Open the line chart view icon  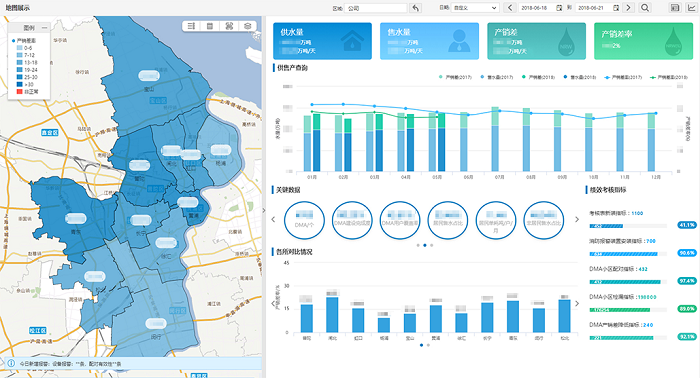(692, 8)
